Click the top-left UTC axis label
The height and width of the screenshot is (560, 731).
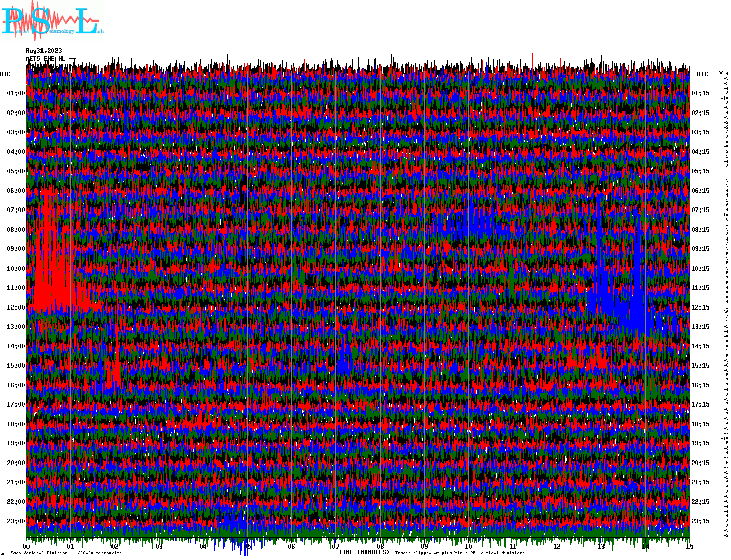[x=5, y=74]
